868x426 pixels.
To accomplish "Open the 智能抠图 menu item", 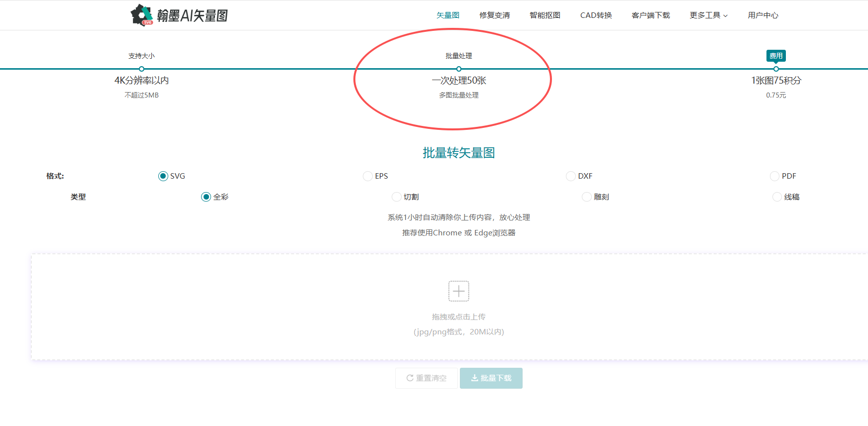I will coord(545,15).
